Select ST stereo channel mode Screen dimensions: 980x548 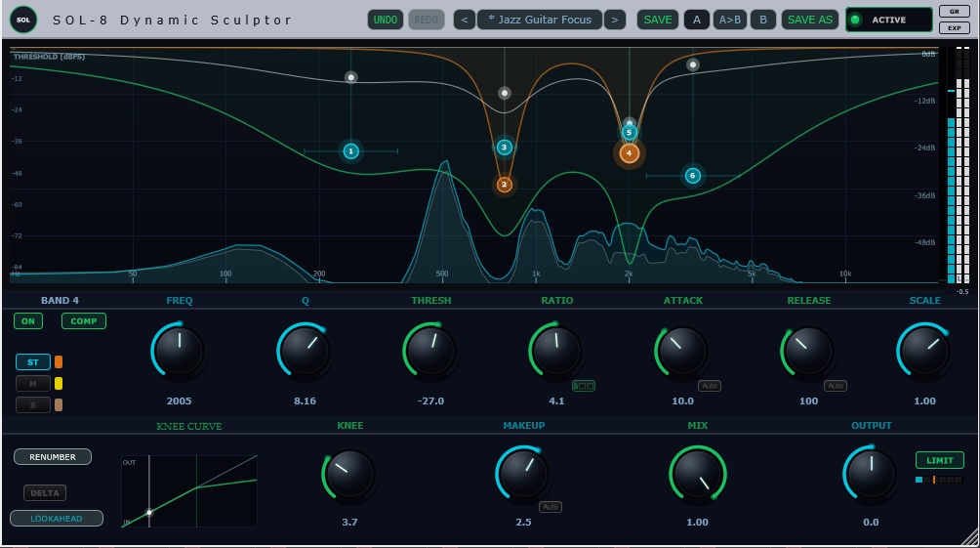point(32,361)
